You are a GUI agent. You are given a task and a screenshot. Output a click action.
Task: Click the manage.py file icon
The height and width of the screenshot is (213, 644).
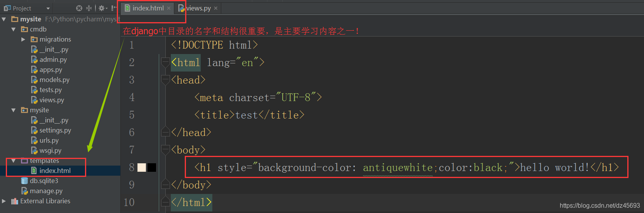pos(24,191)
